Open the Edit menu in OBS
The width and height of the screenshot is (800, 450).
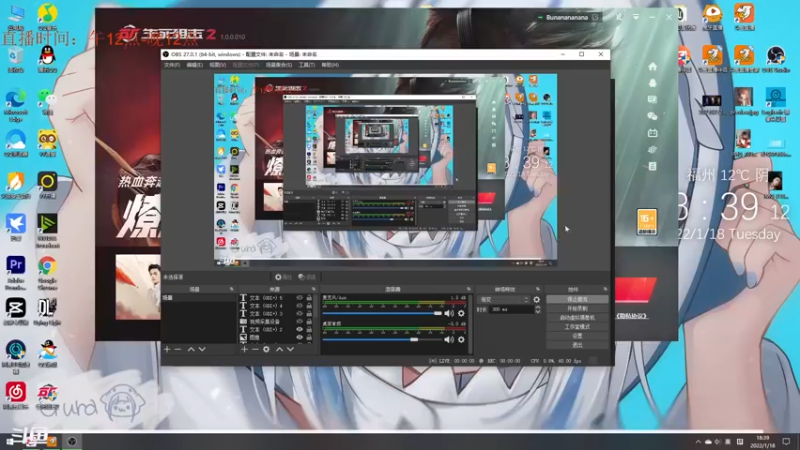click(x=194, y=65)
